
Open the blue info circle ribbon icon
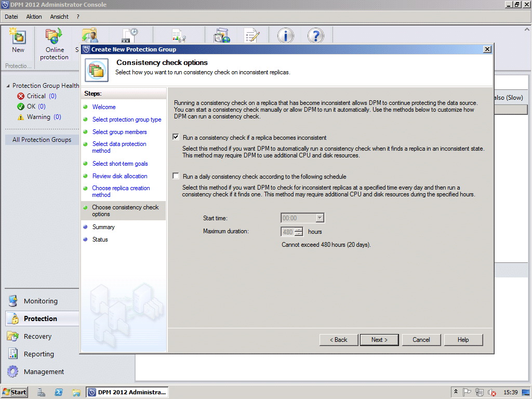coord(286,36)
